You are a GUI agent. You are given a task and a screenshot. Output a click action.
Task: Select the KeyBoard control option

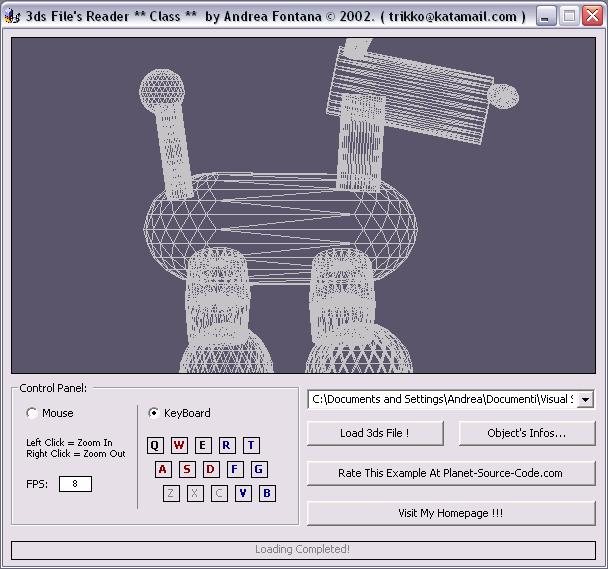(x=154, y=413)
